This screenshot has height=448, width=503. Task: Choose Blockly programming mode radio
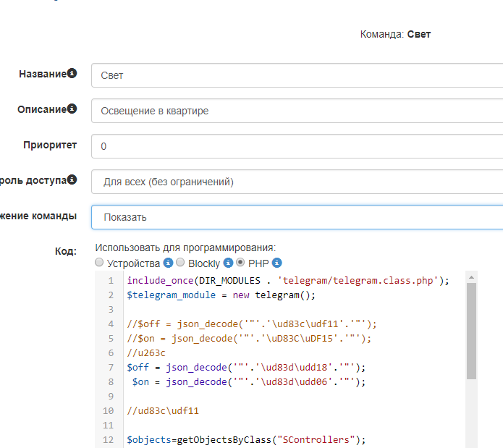(181, 263)
